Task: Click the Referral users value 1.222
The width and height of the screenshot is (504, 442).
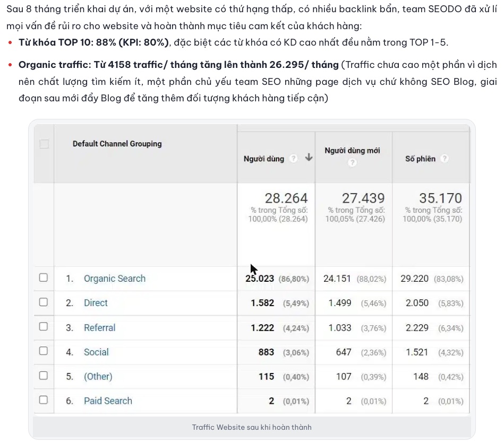Action: pyautogui.click(x=262, y=327)
